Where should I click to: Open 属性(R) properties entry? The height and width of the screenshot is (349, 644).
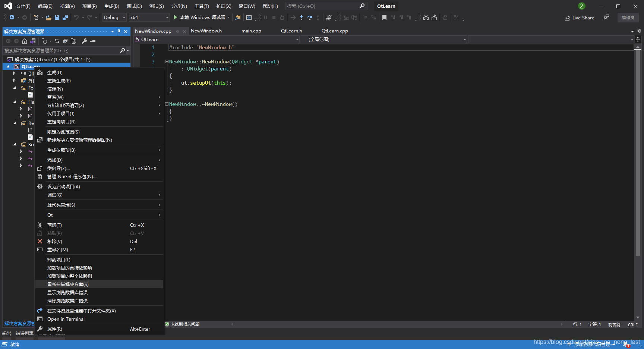100,329
